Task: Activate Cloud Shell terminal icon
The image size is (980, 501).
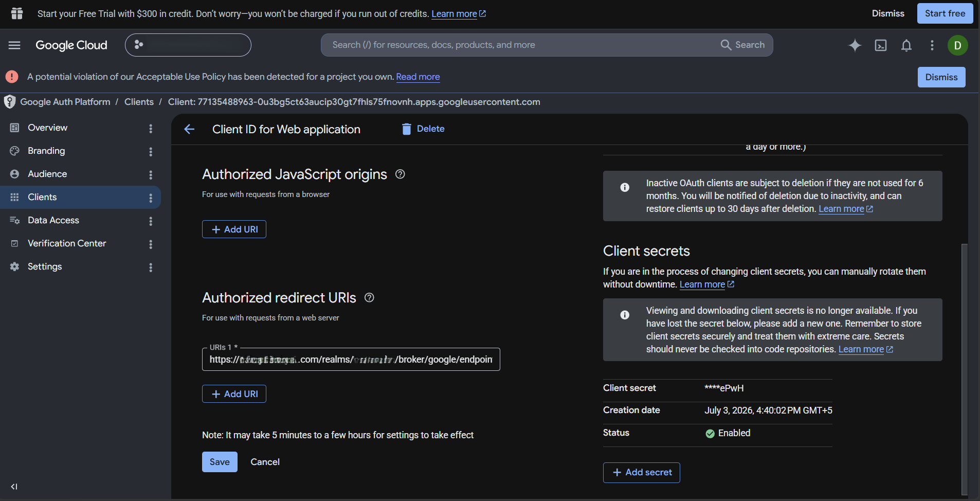Action: tap(881, 45)
